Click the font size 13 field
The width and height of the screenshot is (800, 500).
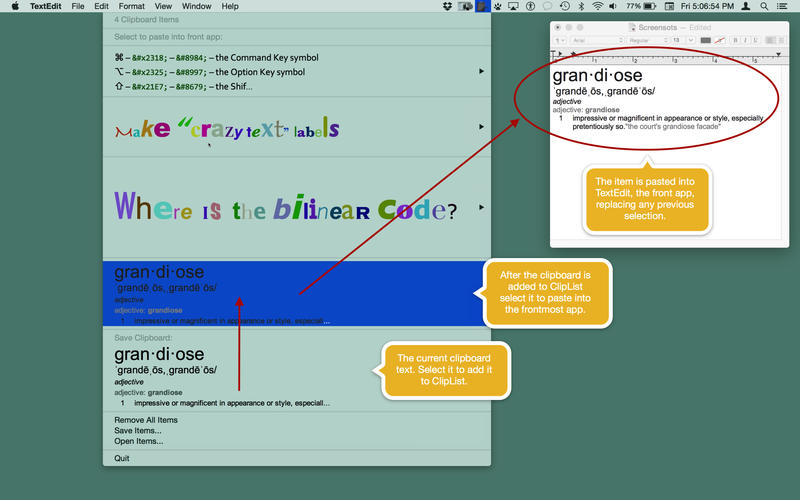tap(677, 40)
